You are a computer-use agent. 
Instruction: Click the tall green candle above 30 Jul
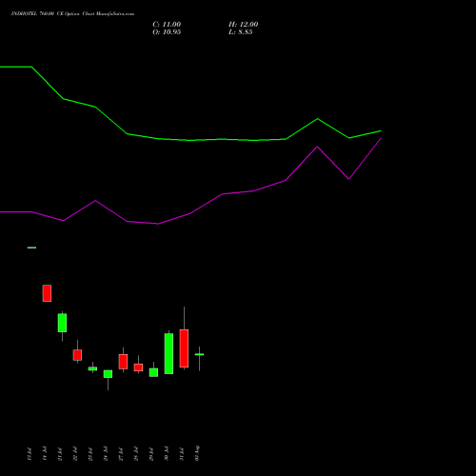[169, 353]
